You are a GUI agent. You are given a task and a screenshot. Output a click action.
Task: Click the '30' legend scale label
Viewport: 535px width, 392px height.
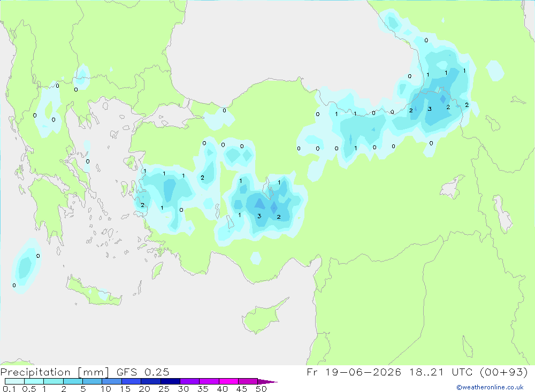pos(184,389)
